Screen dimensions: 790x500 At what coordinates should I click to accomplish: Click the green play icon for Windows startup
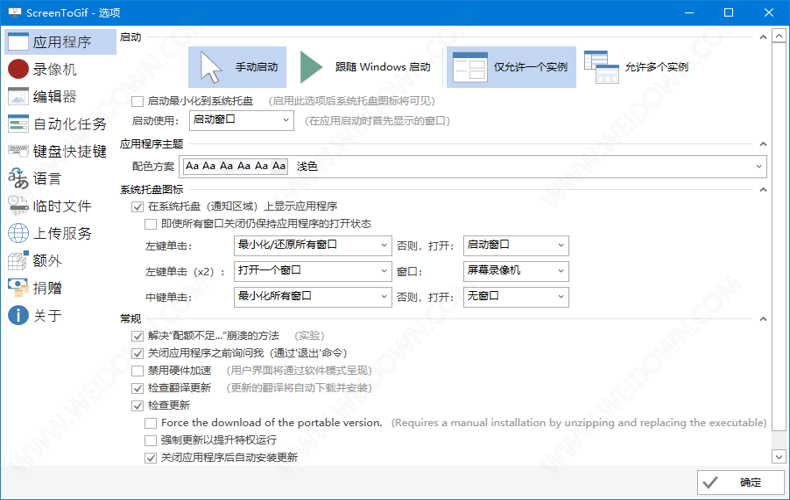311,67
